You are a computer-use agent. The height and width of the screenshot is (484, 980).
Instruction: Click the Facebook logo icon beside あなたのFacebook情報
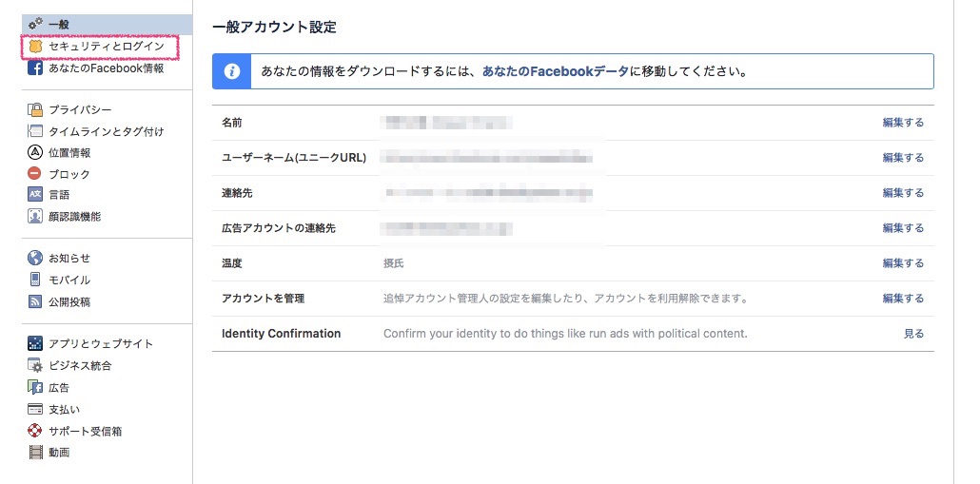pyautogui.click(x=35, y=68)
